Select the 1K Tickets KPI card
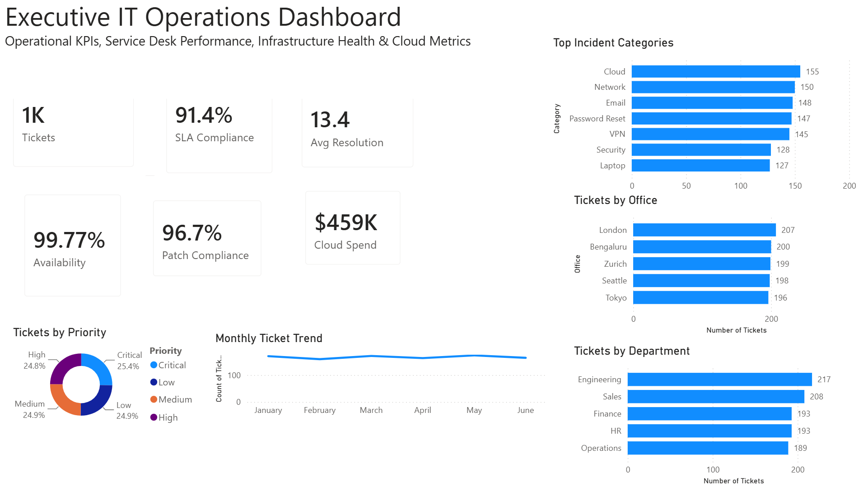 pyautogui.click(x=73, y=132)
